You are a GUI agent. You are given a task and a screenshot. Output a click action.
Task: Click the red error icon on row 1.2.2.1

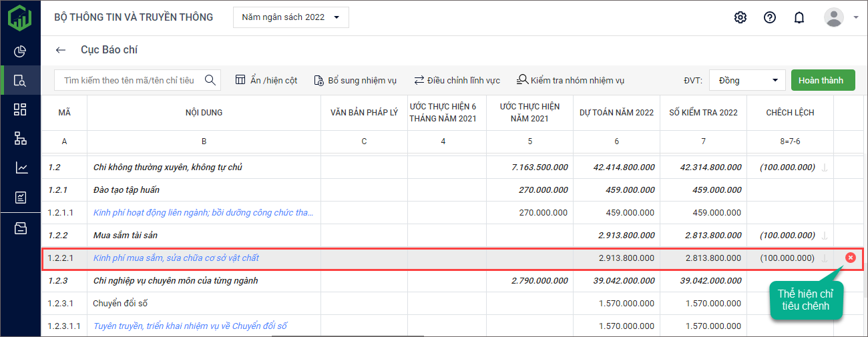coord(850,258)
